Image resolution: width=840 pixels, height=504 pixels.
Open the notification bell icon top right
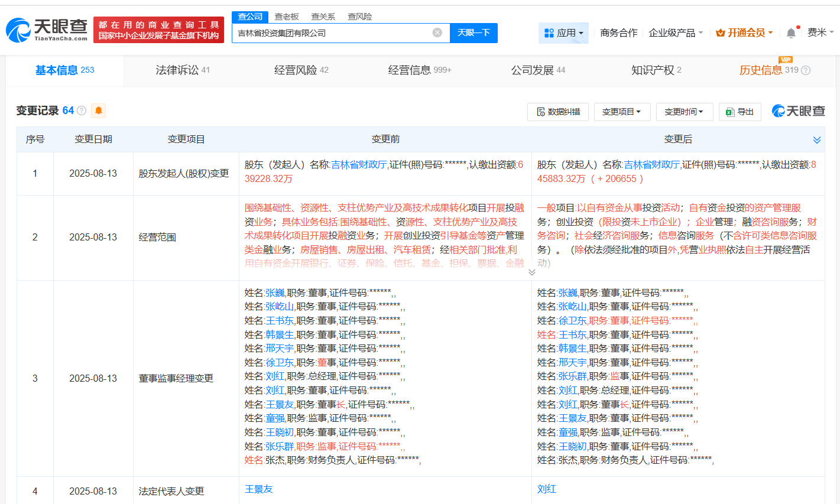(791, 32)
